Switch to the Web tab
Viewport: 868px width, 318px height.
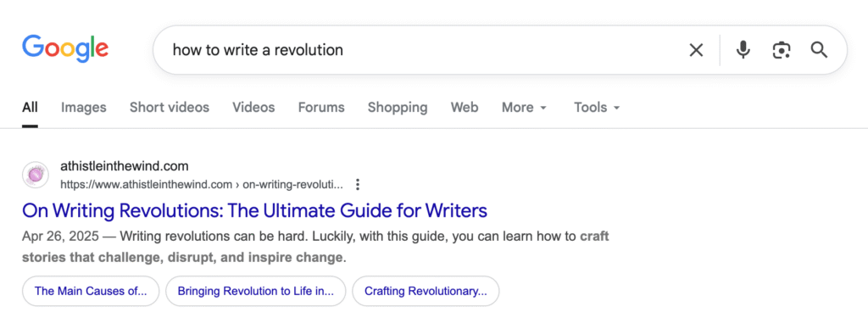[x=465, y=108]
